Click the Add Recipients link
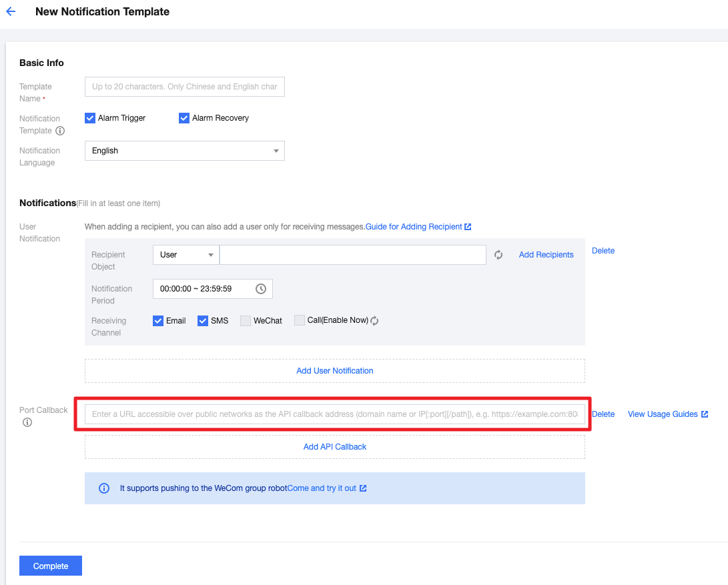This screenshot has height=585, width=728. 546,255
